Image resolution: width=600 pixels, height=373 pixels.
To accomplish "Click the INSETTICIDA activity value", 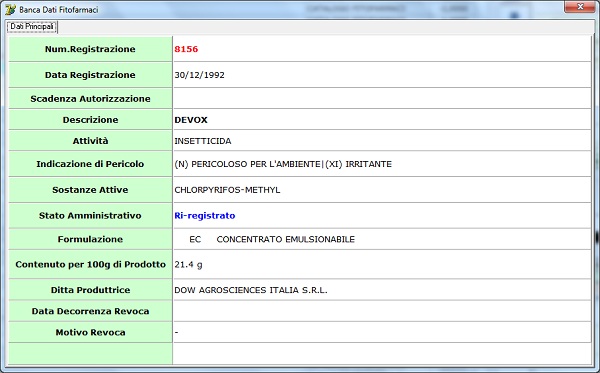I will (x=203, y=141).
